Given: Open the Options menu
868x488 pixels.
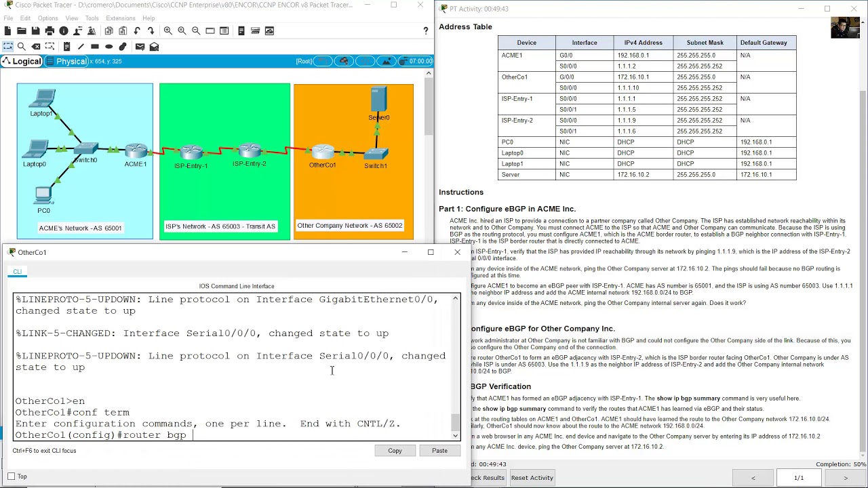Looking at the screenshot, I should [x=47, y=18].
